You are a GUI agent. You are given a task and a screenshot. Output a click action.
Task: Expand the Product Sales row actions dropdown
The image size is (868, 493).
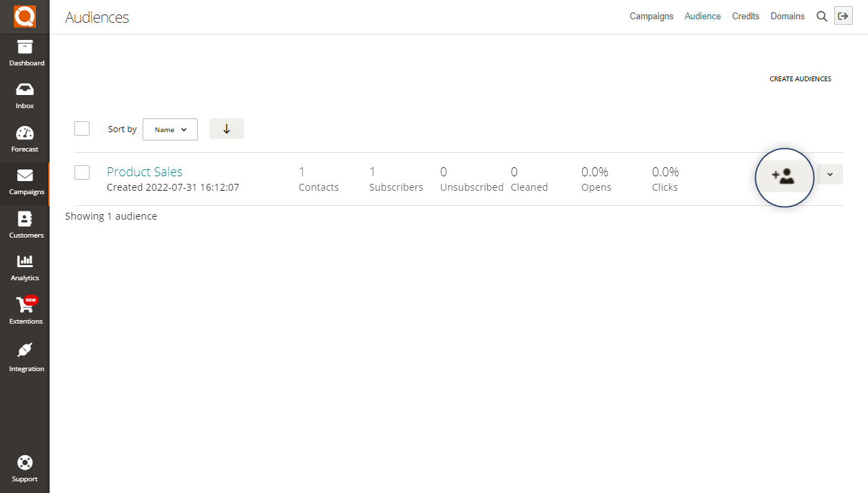[x=830, y=174]
